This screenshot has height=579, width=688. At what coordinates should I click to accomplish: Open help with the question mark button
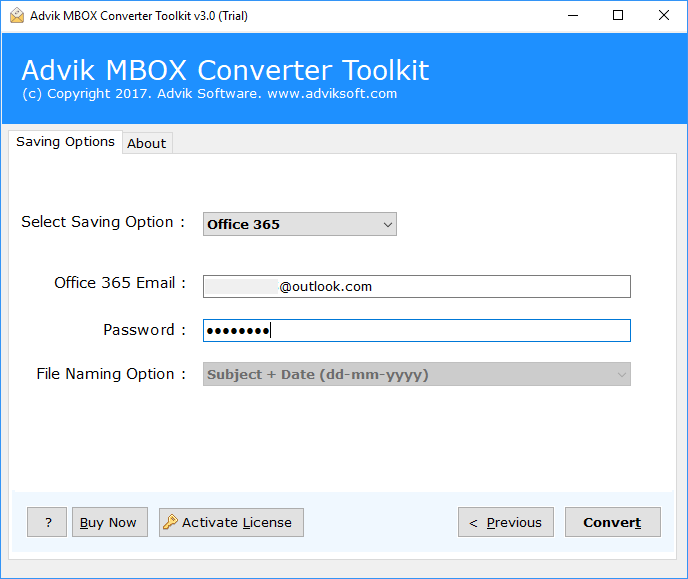click(x=47, y=522)
